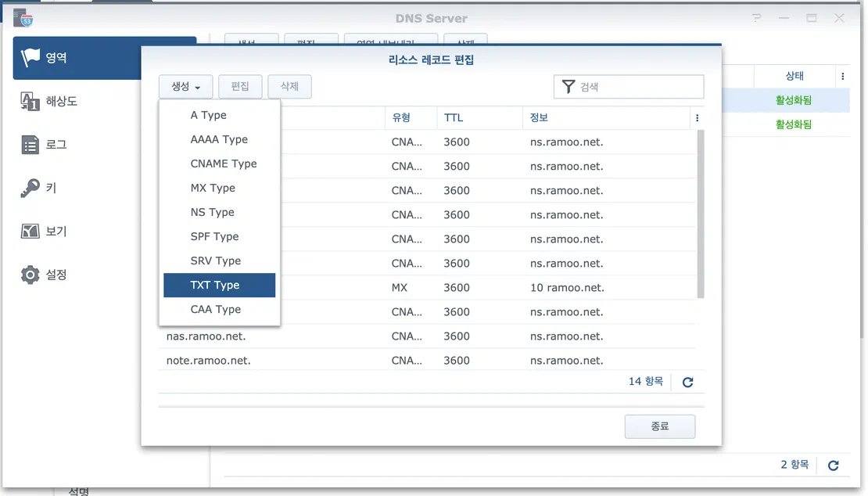Choose MX Type from the create menu
The image size is (868, 496).
pyautogui.click(x=219, y=189)
